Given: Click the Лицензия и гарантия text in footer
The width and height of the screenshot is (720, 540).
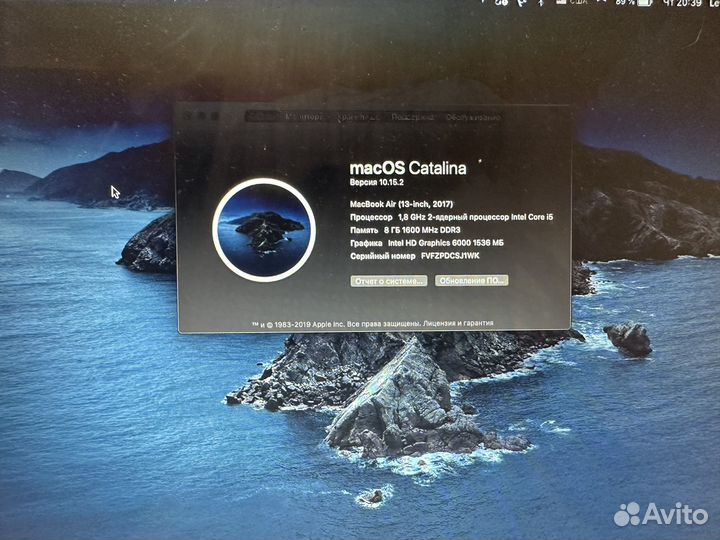Looking at the screenshot, I should pyautogui.click(x=458, y=323).
